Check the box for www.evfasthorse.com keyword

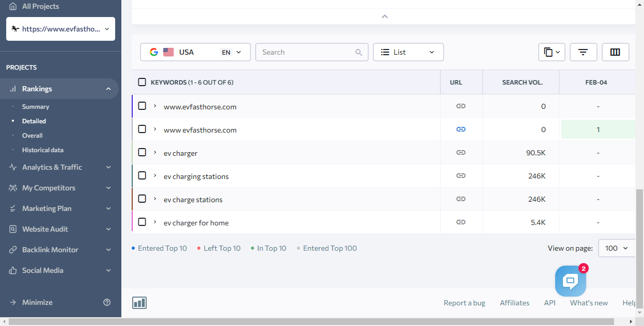[x=142, y=106]
